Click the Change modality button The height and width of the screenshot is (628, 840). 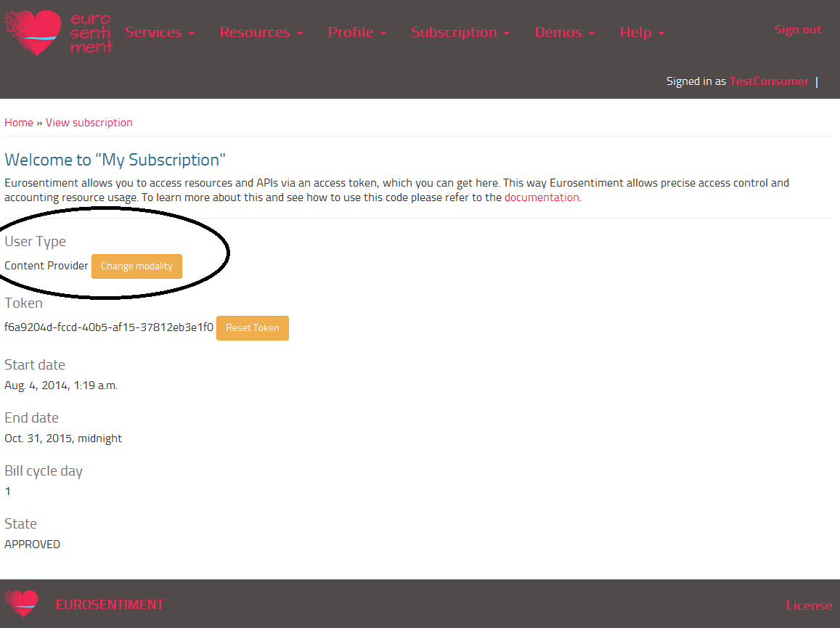click(136, 266)
